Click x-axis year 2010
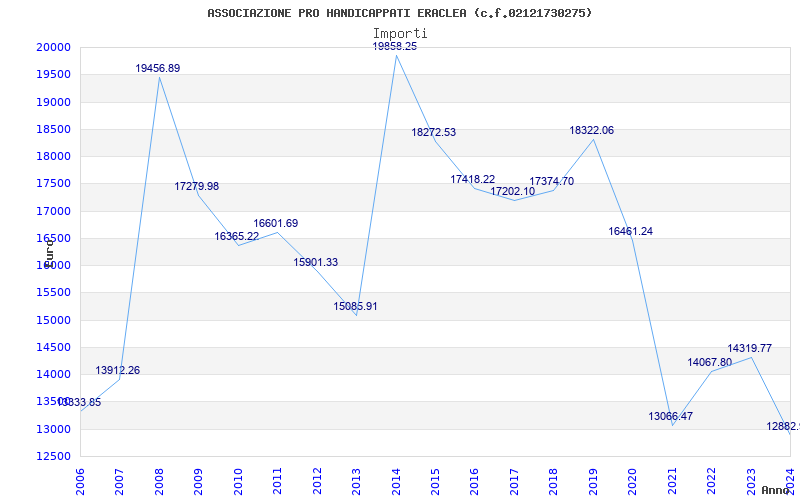The image size is (800, 500). click(x=238, y=481)
